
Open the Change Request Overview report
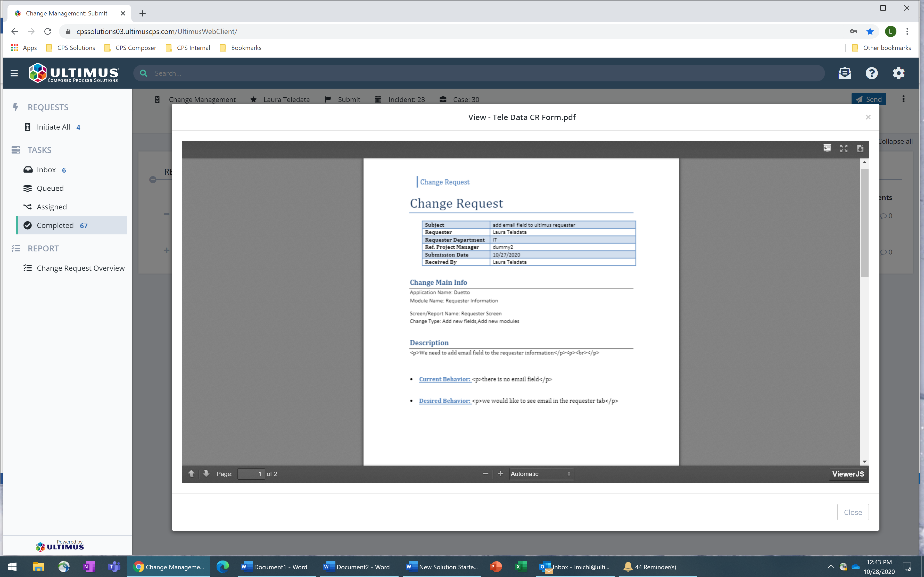point(80,268)
